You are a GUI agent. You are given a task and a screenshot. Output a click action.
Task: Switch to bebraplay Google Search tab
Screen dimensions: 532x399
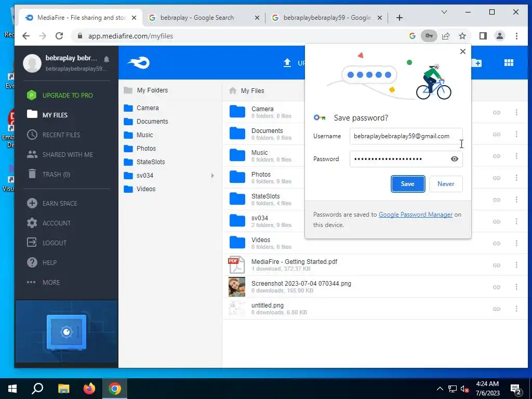203,18
